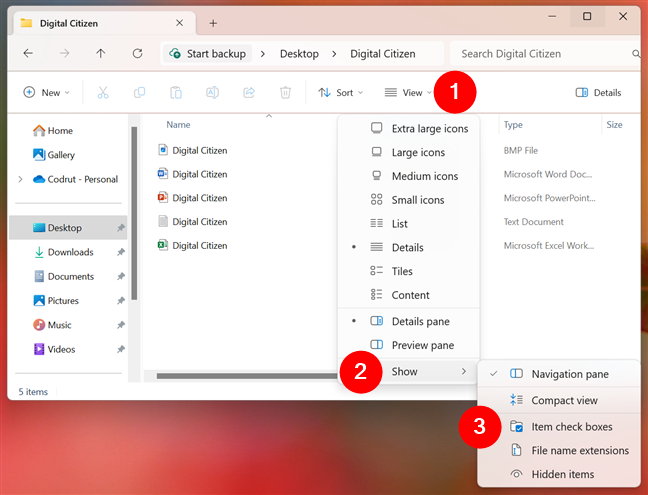Choose Medium icons view
This screenshot has width=648, height=495.
[x=408, y=176]
